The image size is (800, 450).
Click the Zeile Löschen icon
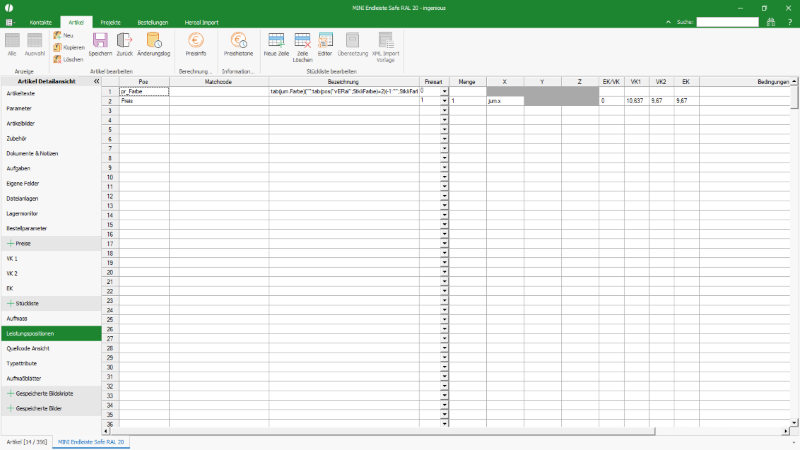click(302, 41)
